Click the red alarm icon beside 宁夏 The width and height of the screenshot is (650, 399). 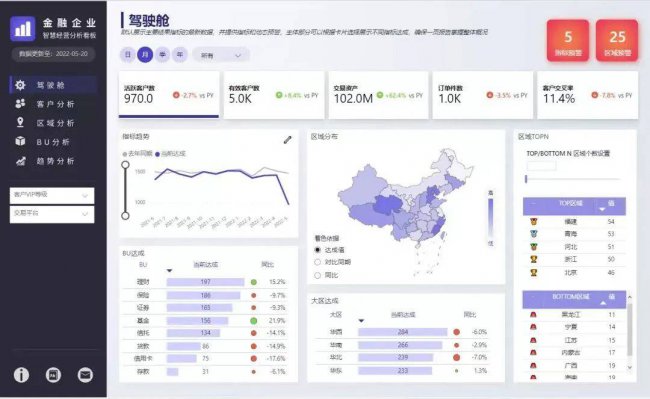pos(533,327)
